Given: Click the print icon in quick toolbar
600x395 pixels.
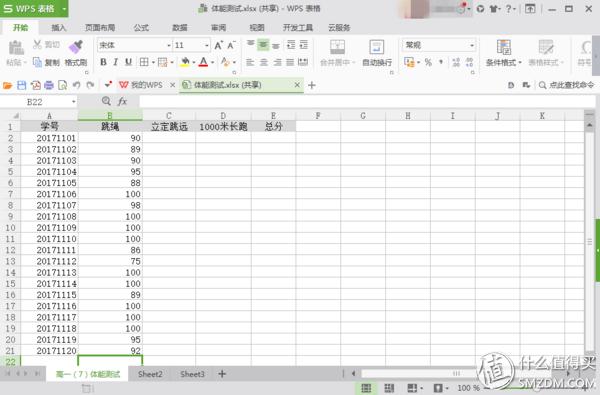Looking at the screenshot, I should pos(49,85).
